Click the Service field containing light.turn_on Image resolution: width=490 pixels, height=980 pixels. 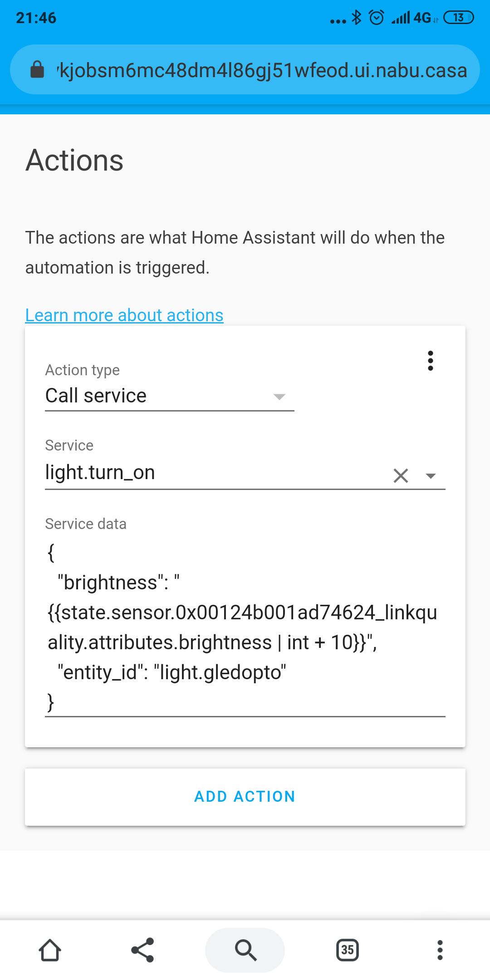[213, 473]
